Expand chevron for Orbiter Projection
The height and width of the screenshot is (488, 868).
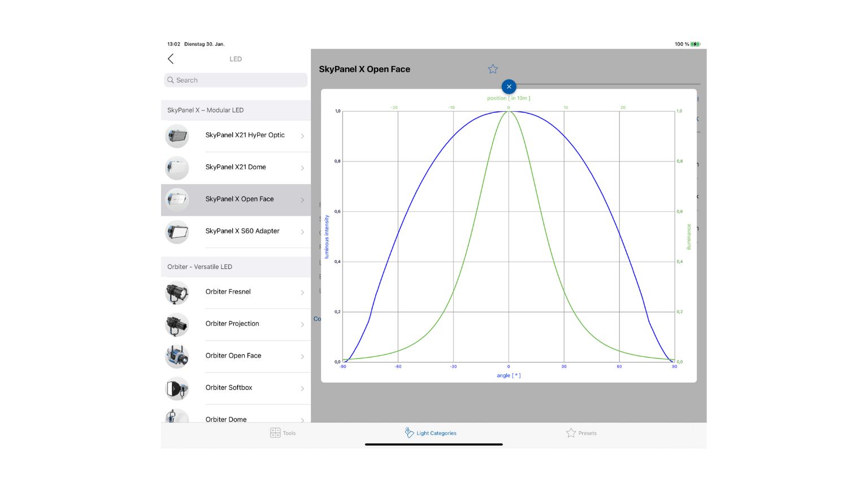302,324
